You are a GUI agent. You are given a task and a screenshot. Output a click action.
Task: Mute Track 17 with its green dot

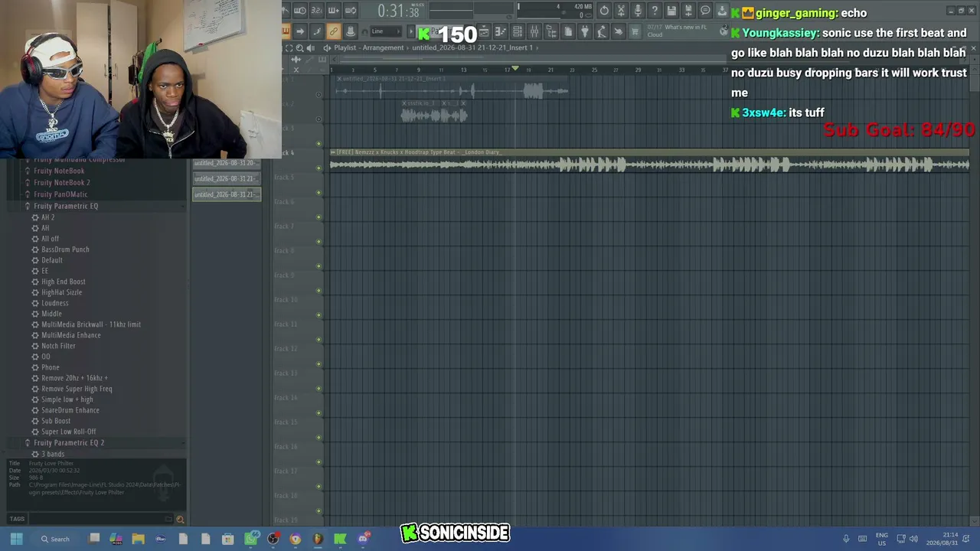319,487
